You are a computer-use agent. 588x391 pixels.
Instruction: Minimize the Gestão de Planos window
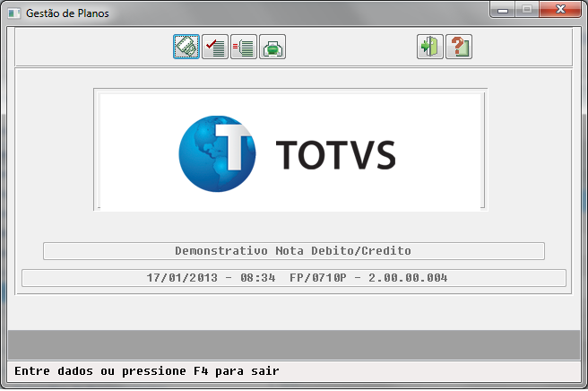pos(503,10)
